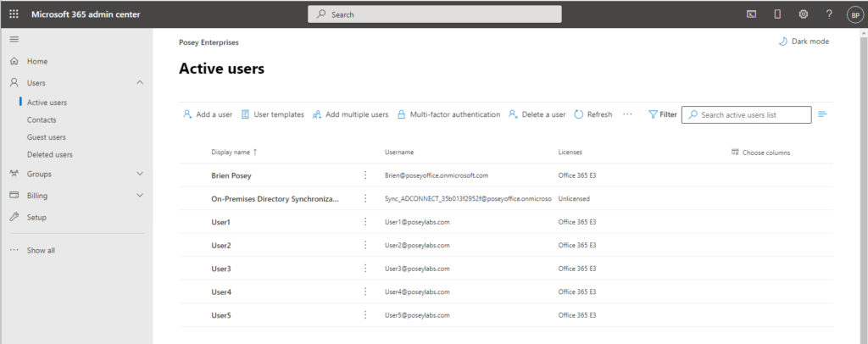Viewport: 868px width, 344px height.
Task: Click the Username column header
Action: coord(399,153)
